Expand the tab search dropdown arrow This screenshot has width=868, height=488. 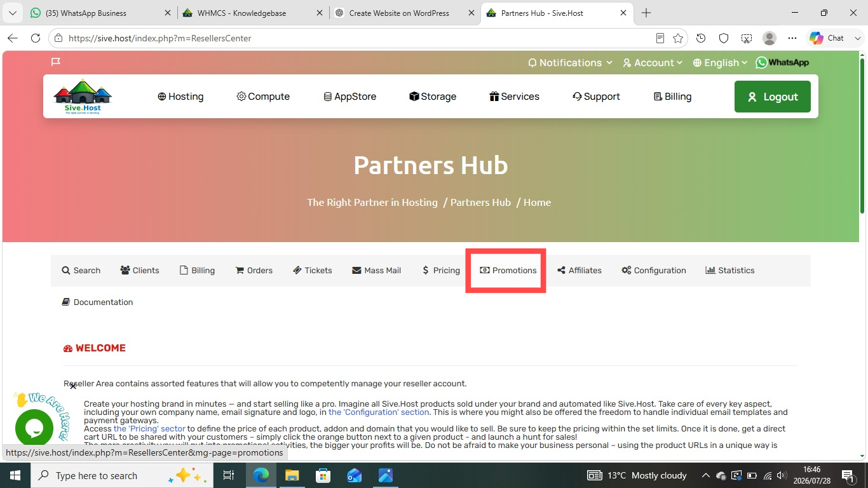(12, 13)
